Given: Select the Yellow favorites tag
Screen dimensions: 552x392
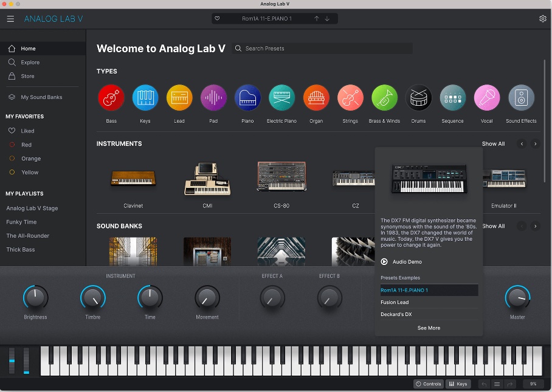Looking at the screenshot, I should [43, 172].
